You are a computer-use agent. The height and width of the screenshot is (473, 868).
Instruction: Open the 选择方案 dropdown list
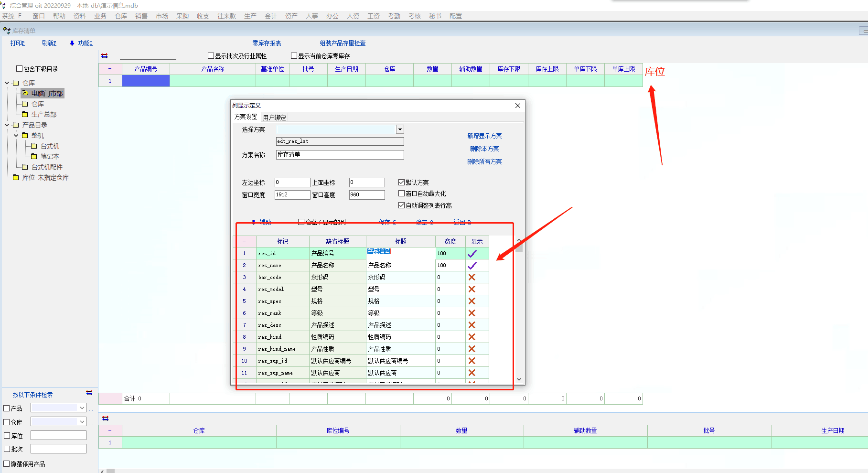pyautogui.click(x=400, y=129)
